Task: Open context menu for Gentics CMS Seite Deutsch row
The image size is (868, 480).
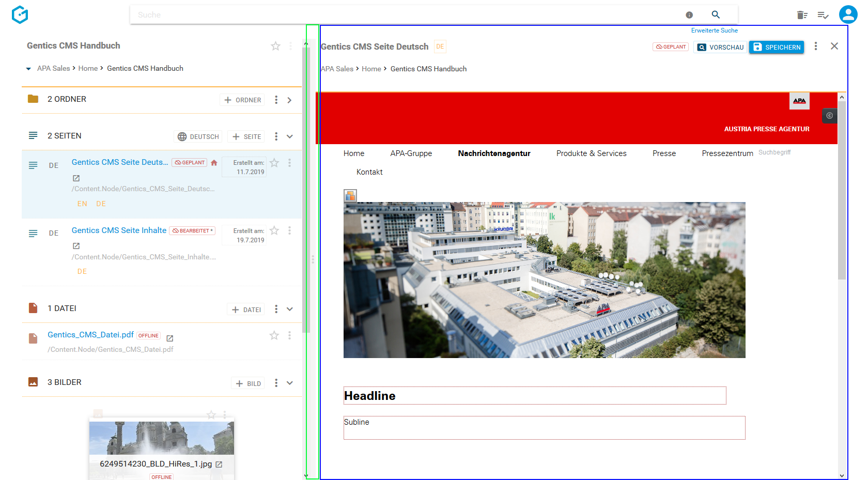Action: (289, 163)
